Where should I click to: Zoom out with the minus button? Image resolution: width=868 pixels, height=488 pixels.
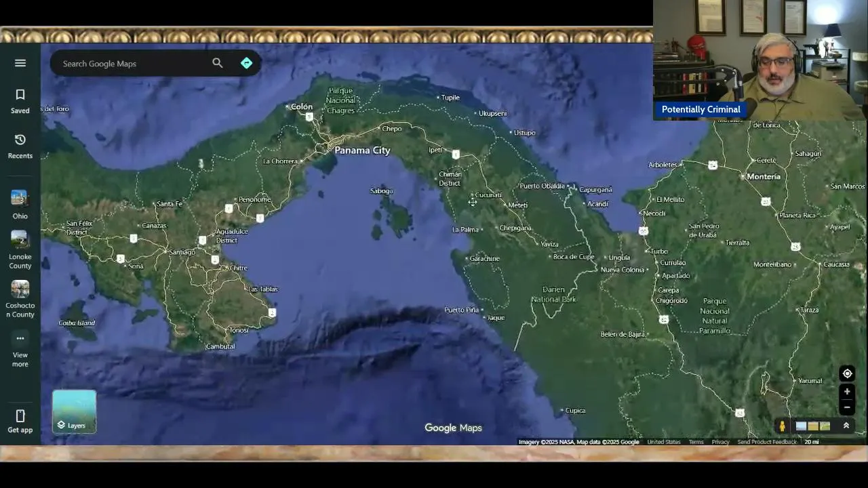[847, 407]
